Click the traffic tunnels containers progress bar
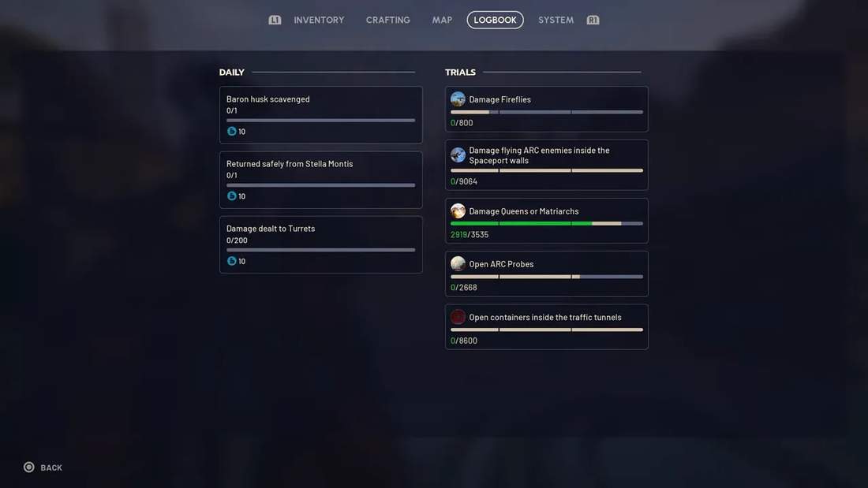This screenshot has width=868, height=488. (x=547, y=330)
